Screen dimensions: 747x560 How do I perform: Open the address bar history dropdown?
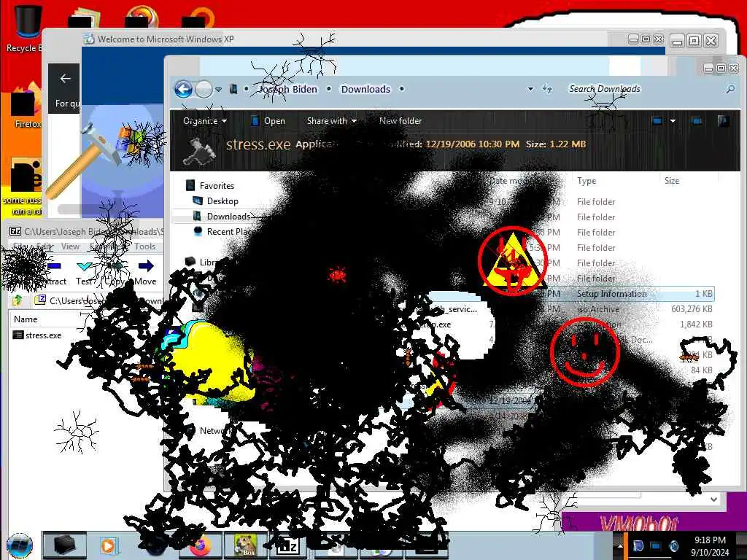530,89
